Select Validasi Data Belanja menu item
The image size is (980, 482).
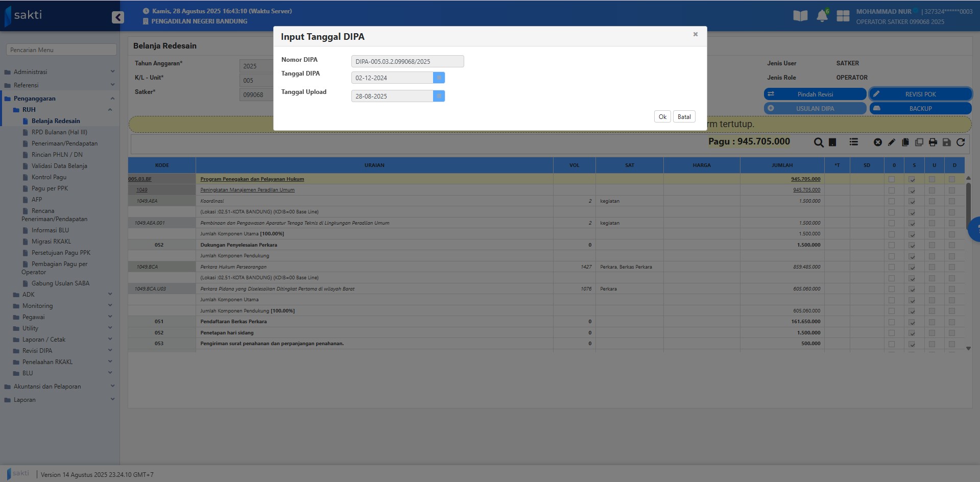pos(59,166)
